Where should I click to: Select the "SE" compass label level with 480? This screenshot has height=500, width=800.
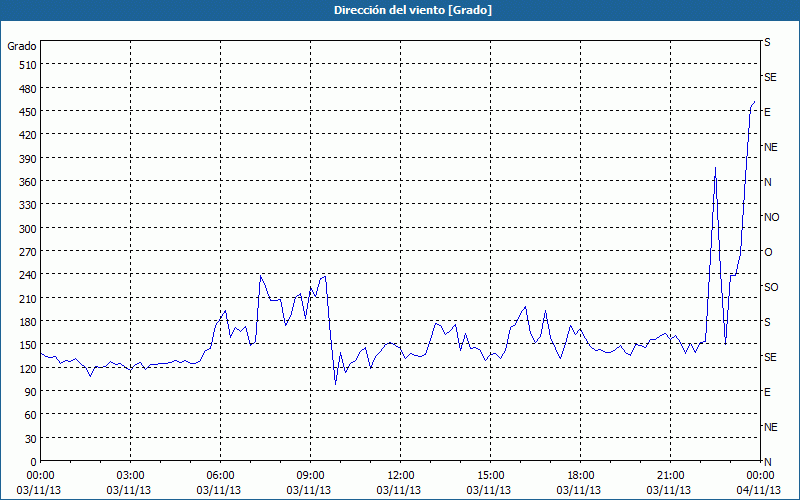(770, 78)
